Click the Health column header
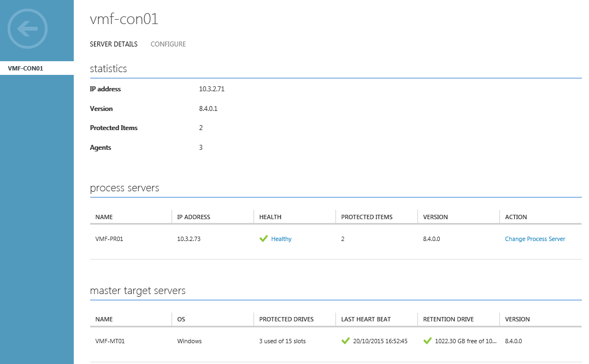This screenshot has width=589, height=364. pos(270,217)
